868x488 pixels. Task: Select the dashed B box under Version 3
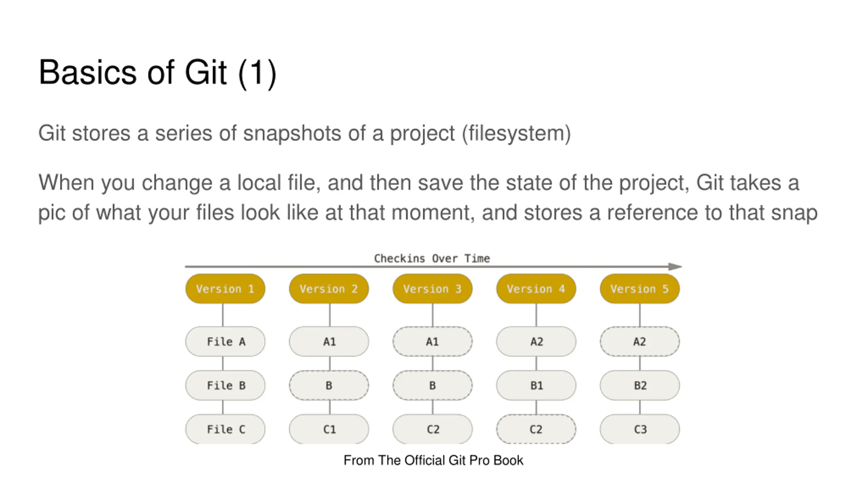tap(432, 385)
